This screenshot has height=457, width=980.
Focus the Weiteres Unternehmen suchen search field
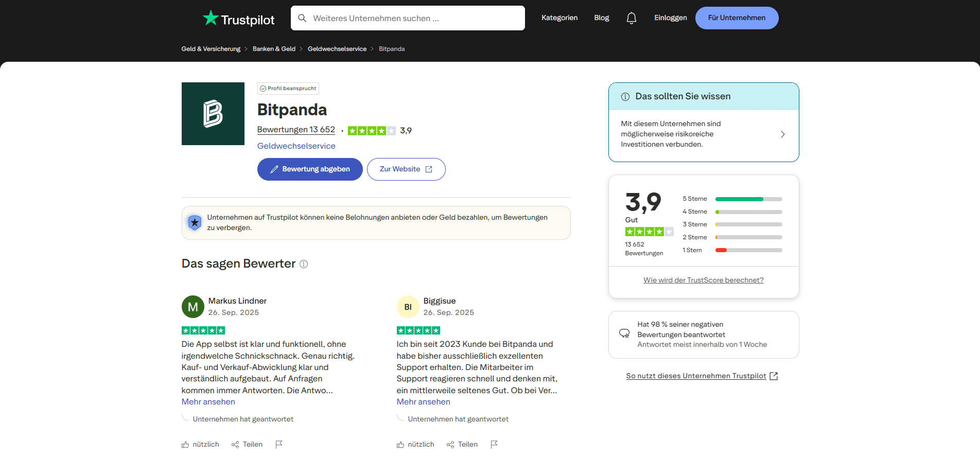[408, 18]
